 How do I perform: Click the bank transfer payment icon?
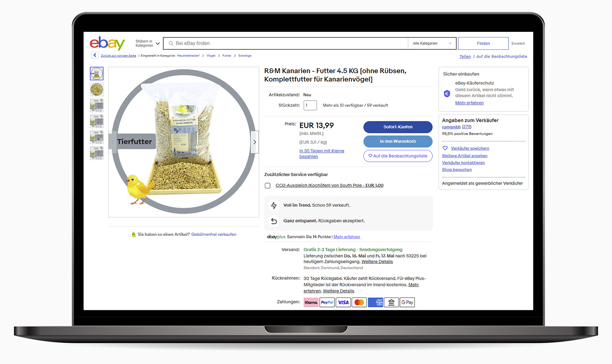pyautogui.click(x=391, y=302)
